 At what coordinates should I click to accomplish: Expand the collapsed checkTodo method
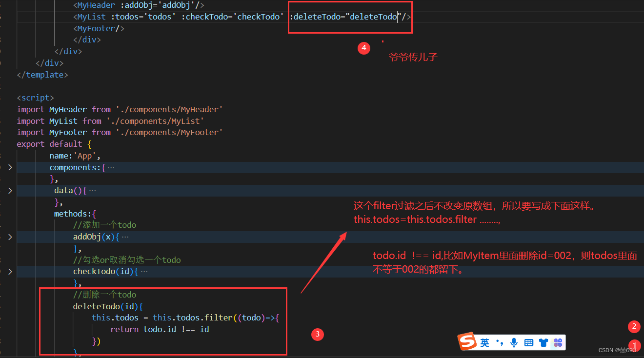10,272
